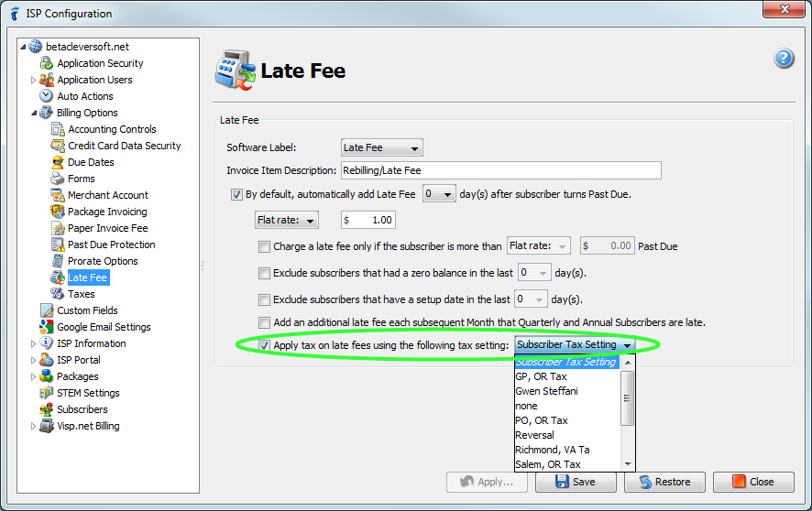This screenshot has width=812, height=511.
Task: Click the Save button
Action: [576, 482]
